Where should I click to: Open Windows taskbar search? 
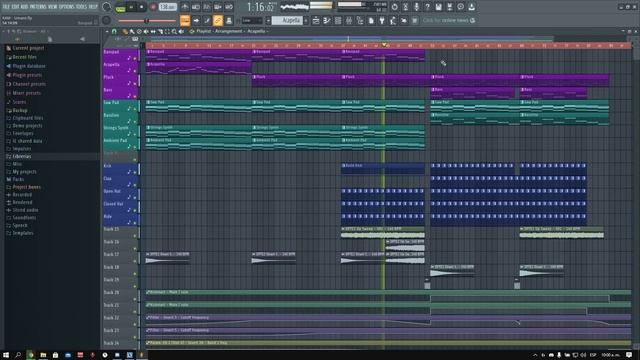(x=18, y=355)
